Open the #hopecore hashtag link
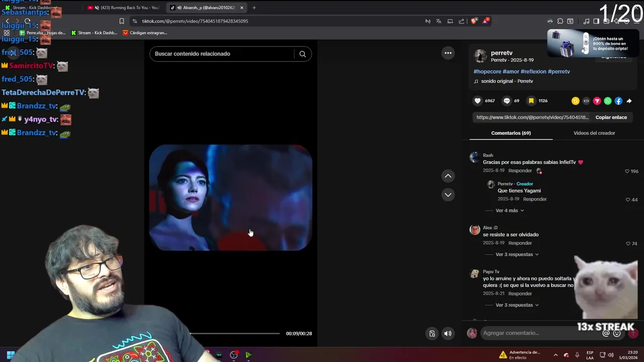Viewport: 644px width, 362px height. pyautogui.click(x=487, y=71)
